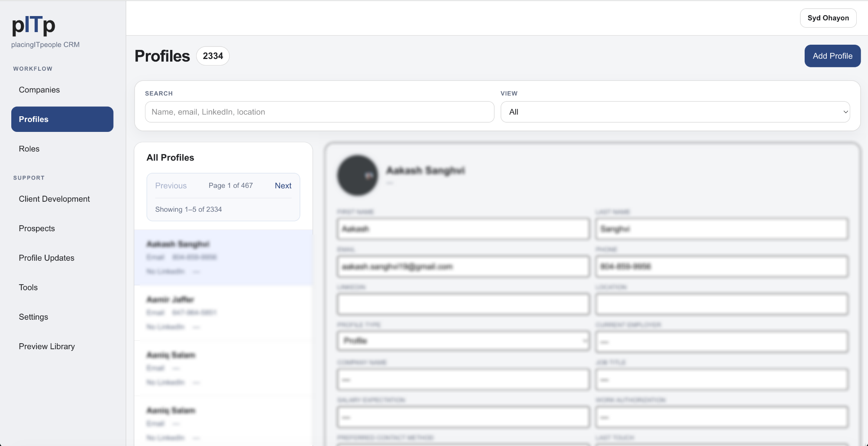Expand the View dropdown showing All
The width and height of the screenshot is (868, 446).
pyautogui.click(x=675, y=112)
